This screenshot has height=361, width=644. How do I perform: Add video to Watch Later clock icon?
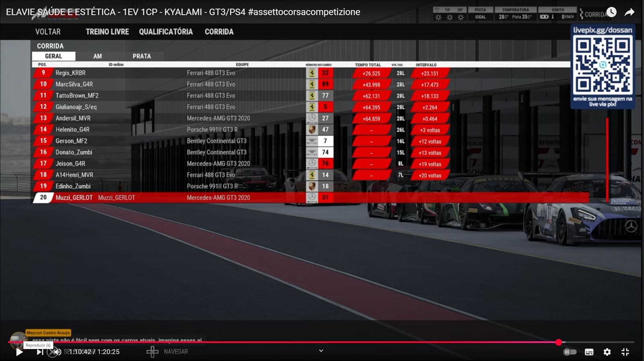click(611, 12)
